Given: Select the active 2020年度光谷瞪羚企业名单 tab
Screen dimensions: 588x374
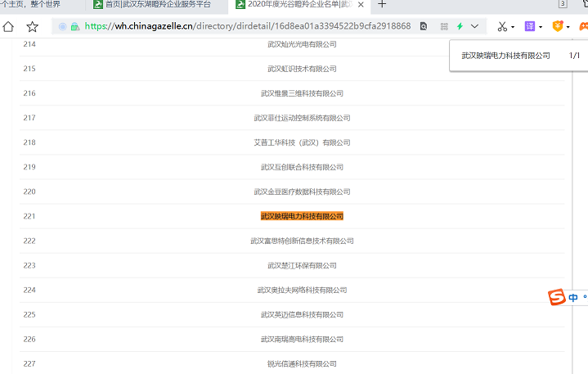Looking at the screenshot, I should click(x=299, y=5).
